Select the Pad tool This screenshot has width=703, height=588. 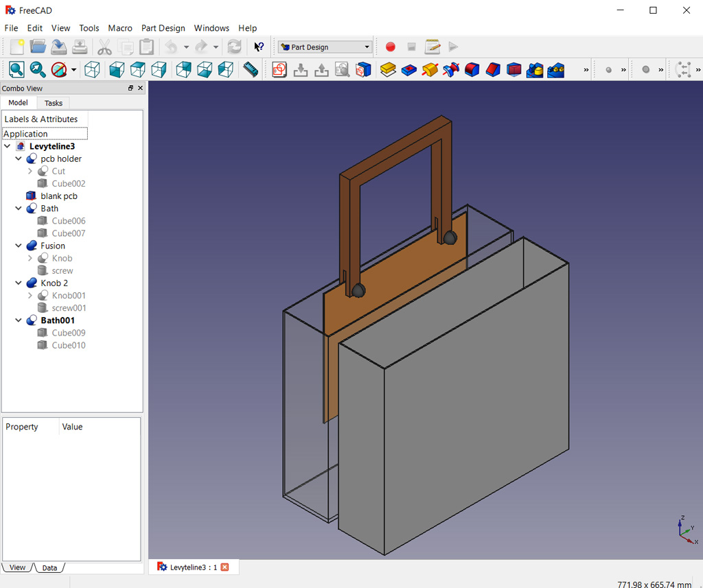pyautogui.click(x=388, y=70)
